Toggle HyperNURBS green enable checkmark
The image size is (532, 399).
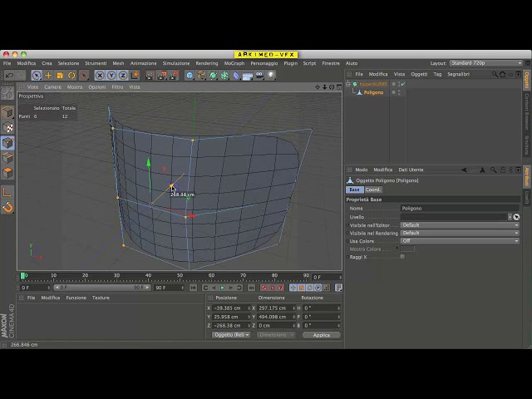click(403, 84)
